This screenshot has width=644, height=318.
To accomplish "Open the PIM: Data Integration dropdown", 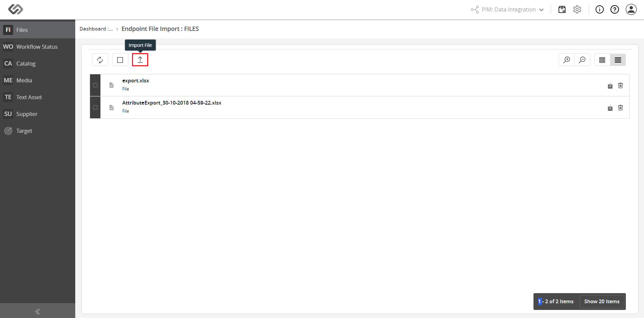I will (507, 9).
